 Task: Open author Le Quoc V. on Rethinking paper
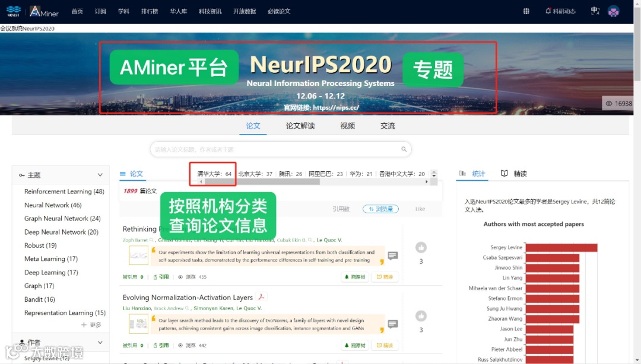coord(329,240)
